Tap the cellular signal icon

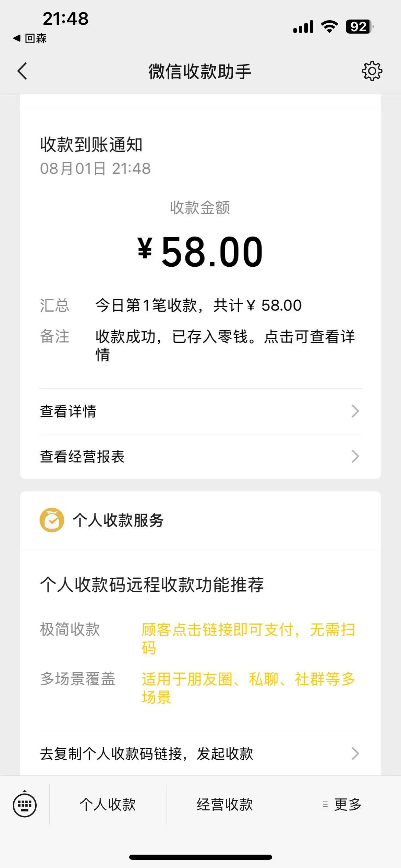(x=303, y=27)
